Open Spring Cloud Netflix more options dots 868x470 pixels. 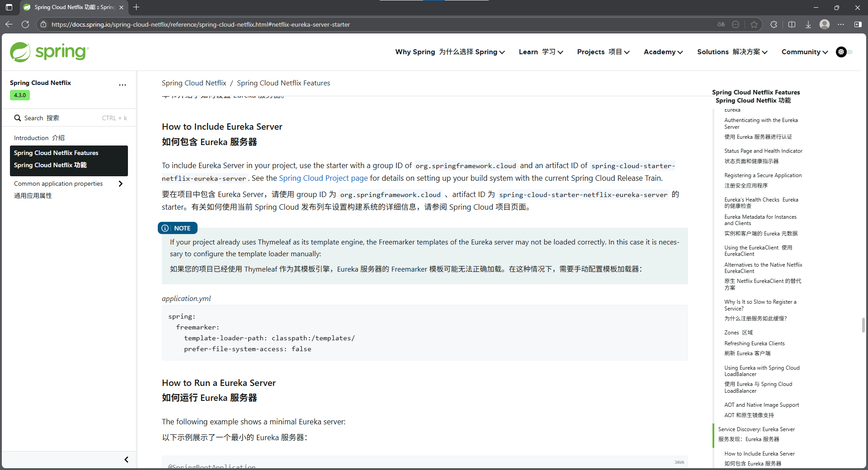[x=123, y=85]
